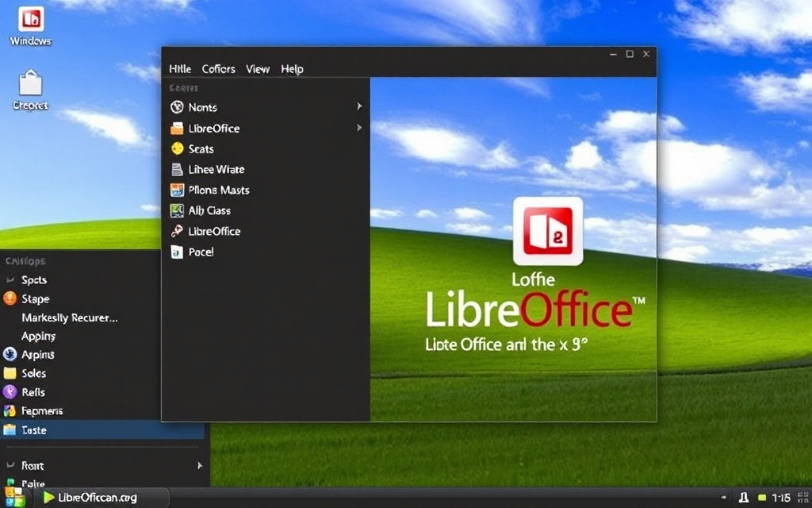The height and width of the screenshot is (508, 812).
Task: Open the Help menu
Action: 292,69
